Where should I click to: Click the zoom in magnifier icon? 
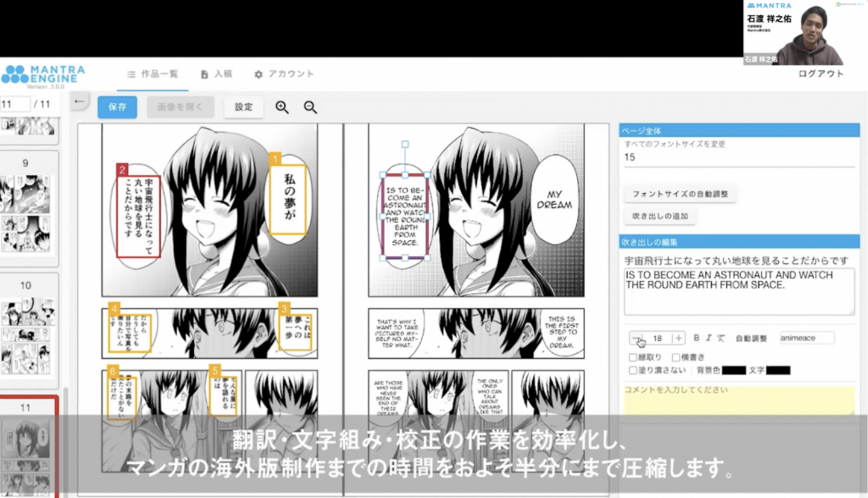(282, 107)
